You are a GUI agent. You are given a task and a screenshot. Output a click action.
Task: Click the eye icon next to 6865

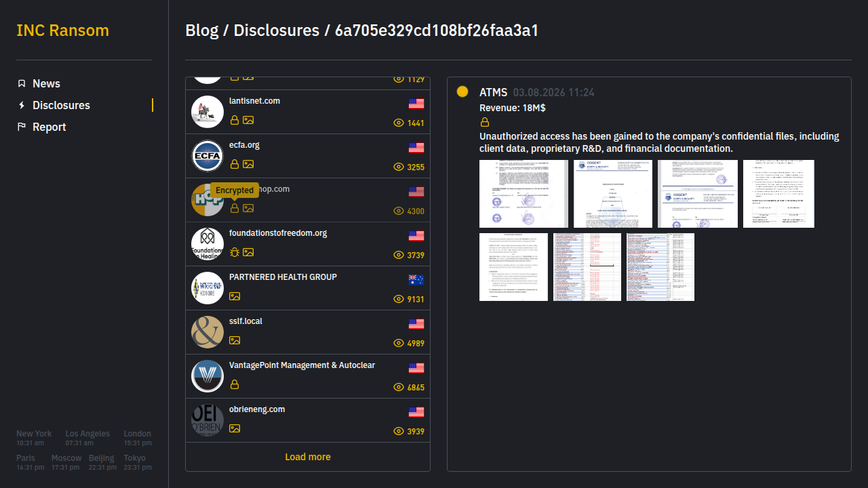399,388
